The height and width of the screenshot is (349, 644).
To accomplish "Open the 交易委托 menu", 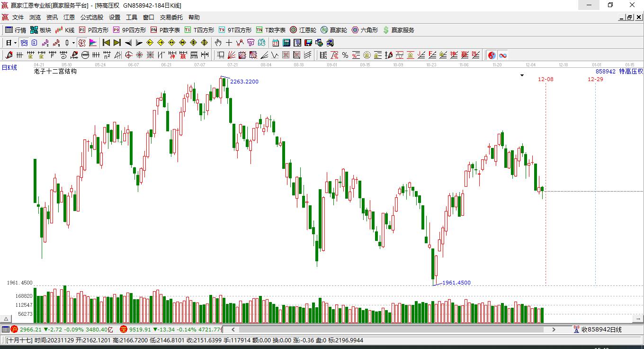I will point(171,18).
